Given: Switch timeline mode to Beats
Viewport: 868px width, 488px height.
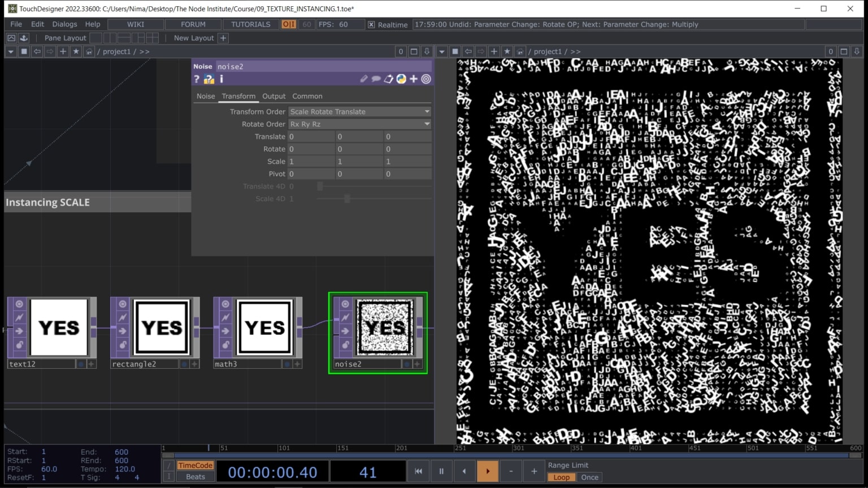Looking at the screenshot, I should (194, 477).
